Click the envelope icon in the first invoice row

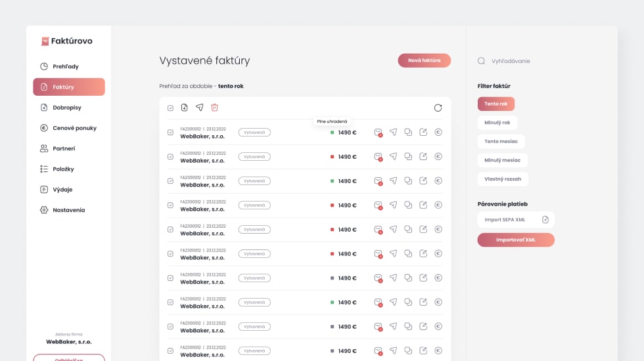click(378, 132)
